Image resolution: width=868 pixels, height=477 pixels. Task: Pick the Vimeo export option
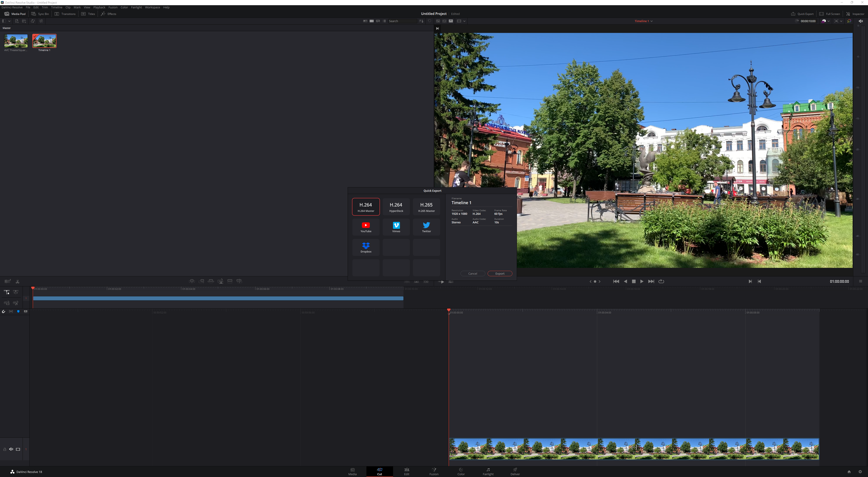tap(396, 227)
